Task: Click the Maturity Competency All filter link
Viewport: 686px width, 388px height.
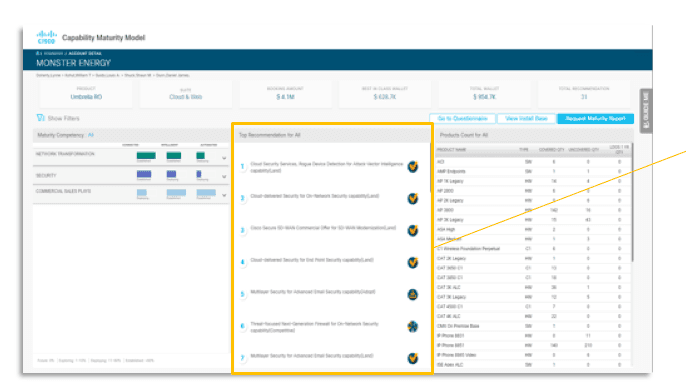Action: coord(91,135)
